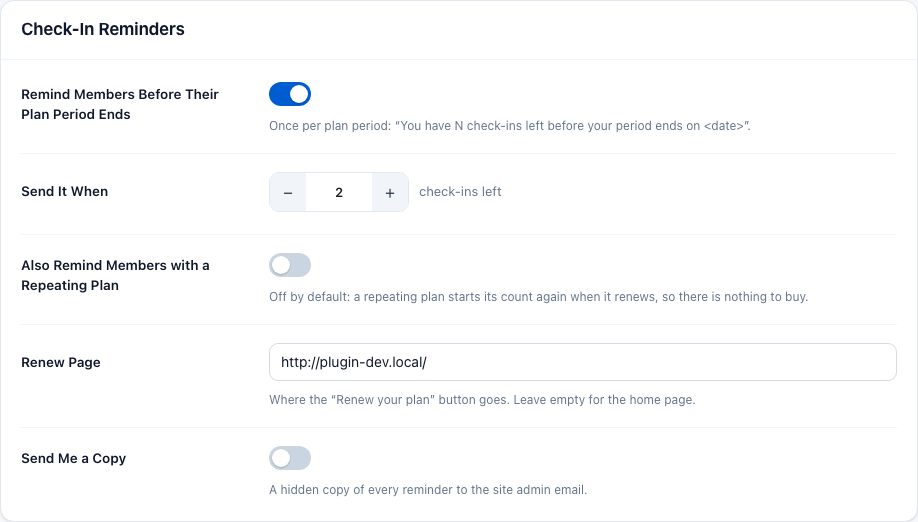
Task: Click the Renew Page label
Action: (61, 363)
